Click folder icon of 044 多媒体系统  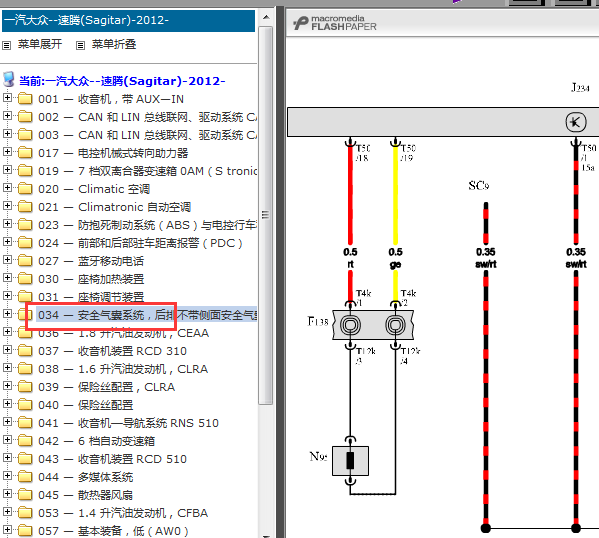point(25,476)
